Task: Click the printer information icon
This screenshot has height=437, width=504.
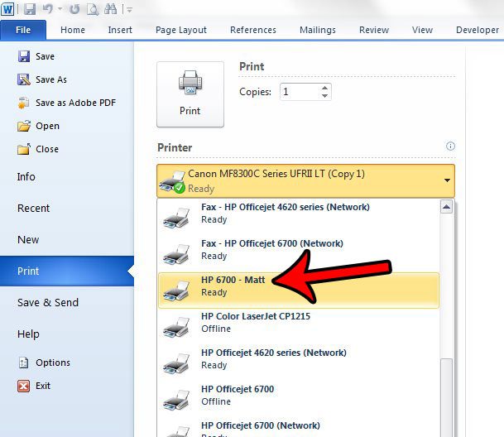Action: point(450,146)
